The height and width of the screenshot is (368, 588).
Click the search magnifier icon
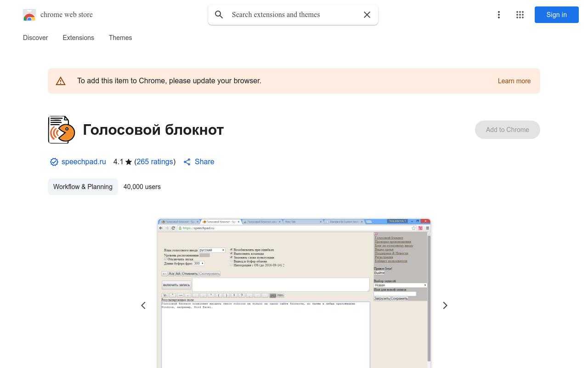pos(219,15)
